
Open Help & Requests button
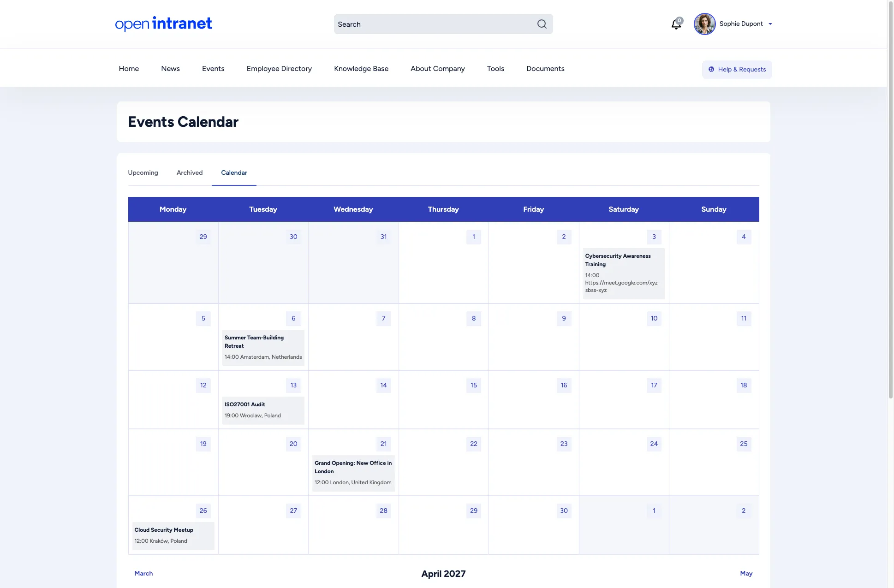[x=737, y=69]
